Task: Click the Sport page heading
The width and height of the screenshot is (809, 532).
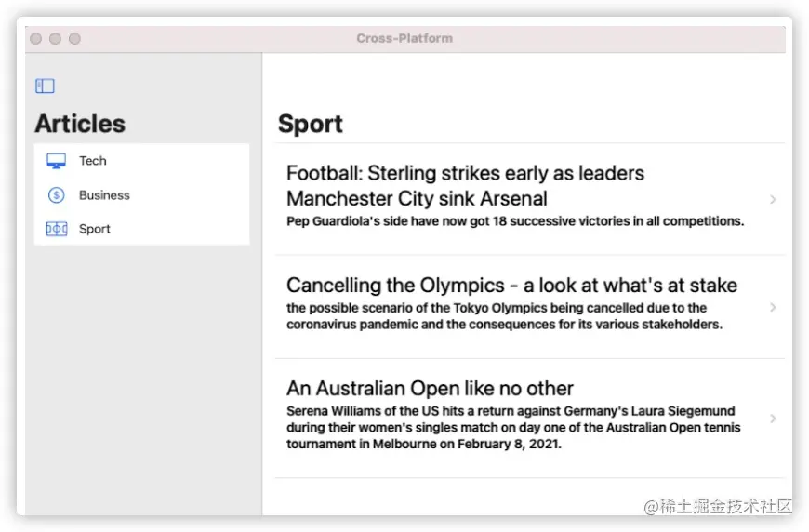Action: tap(311, 124)
